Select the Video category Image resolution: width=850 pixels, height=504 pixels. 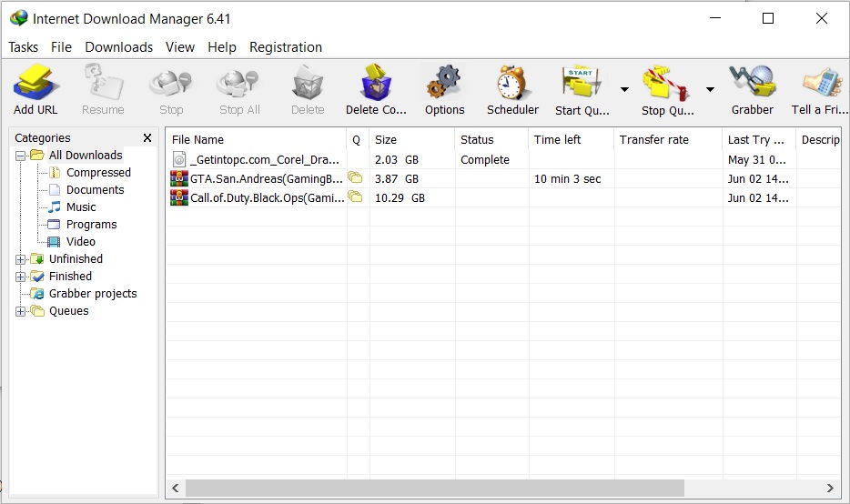[80, 242]
